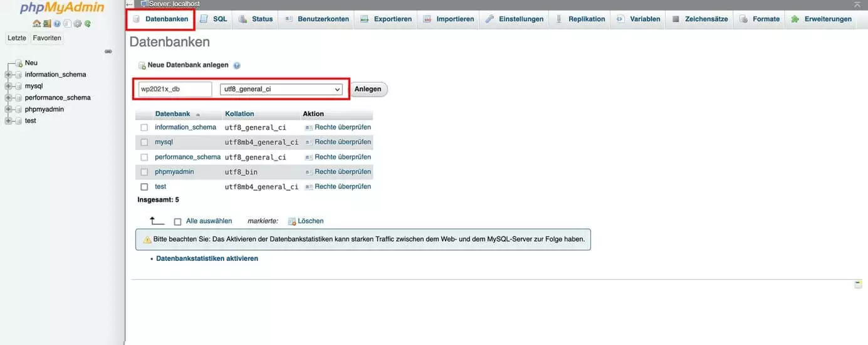Click the privileges icon in the test row
Viewport: 868px width, 345px height.
[x=308, y=186]
